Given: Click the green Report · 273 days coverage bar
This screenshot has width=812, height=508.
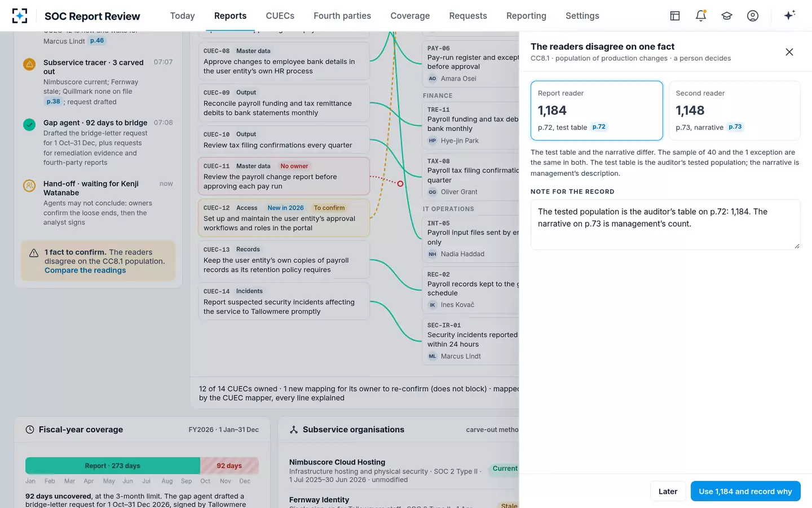Looking at the screenshot, I should coord(113,466).
